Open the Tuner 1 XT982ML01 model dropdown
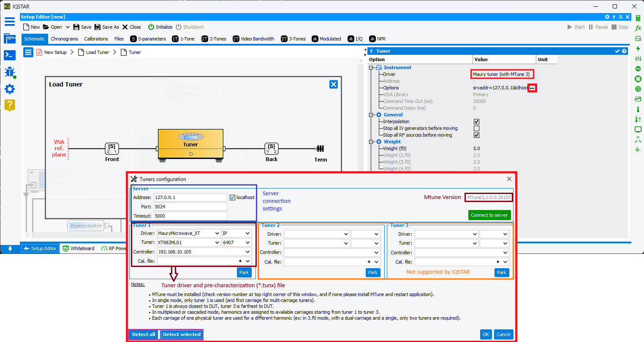This screenshot has height=342, width=644. click(189, 242)
